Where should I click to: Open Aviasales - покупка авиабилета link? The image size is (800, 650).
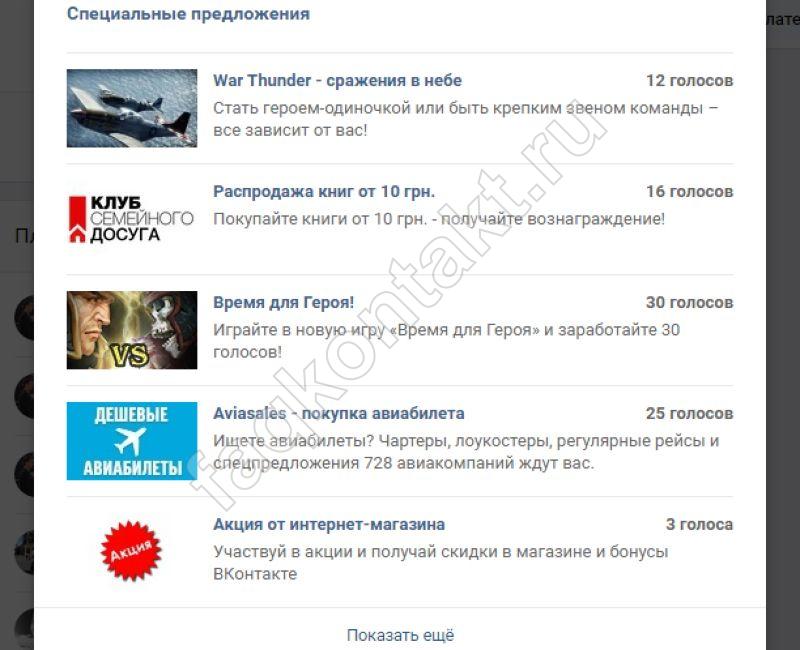[x=339, y=413]
